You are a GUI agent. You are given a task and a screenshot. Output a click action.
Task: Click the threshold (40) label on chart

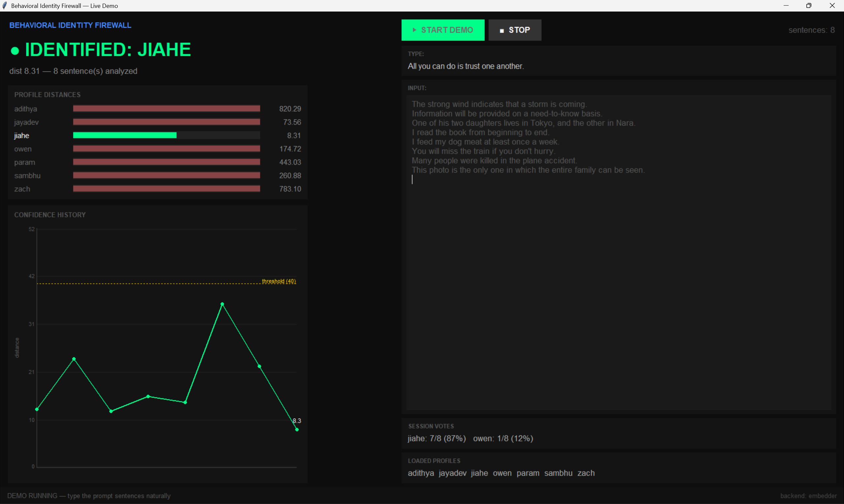coord(279,281)
